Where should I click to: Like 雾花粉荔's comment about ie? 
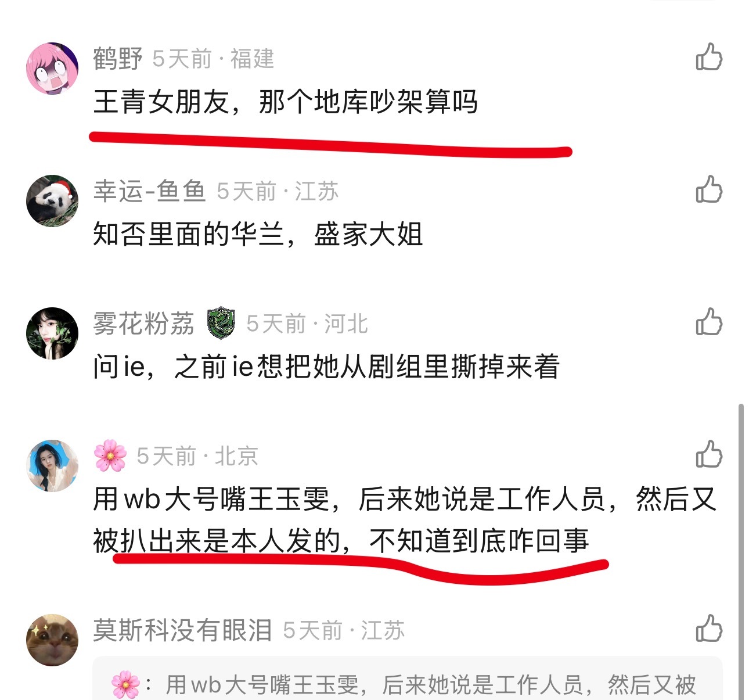click(x=709, y=321)
